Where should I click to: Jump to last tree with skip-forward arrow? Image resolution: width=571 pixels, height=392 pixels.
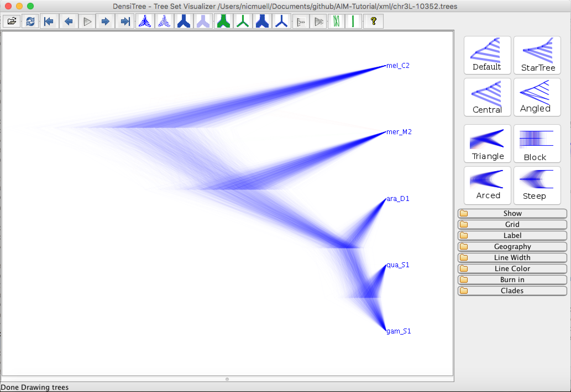(x=125, y=21)
